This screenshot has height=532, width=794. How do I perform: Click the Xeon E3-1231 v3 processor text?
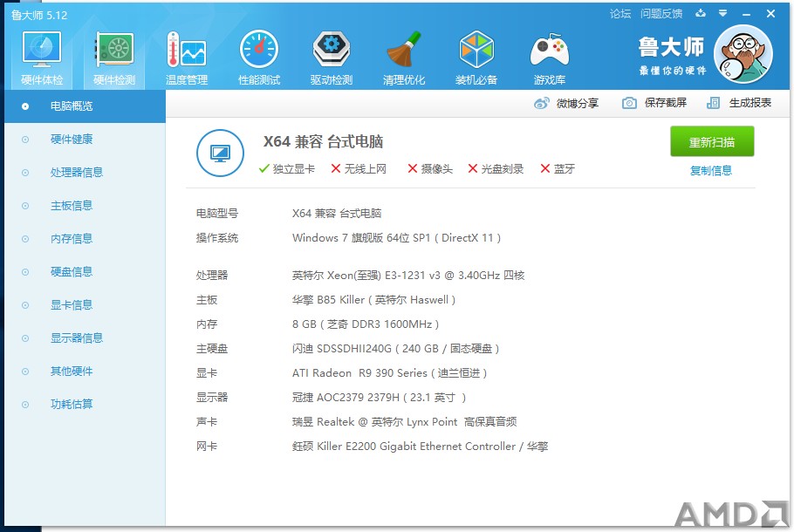[x=408, y=276]
